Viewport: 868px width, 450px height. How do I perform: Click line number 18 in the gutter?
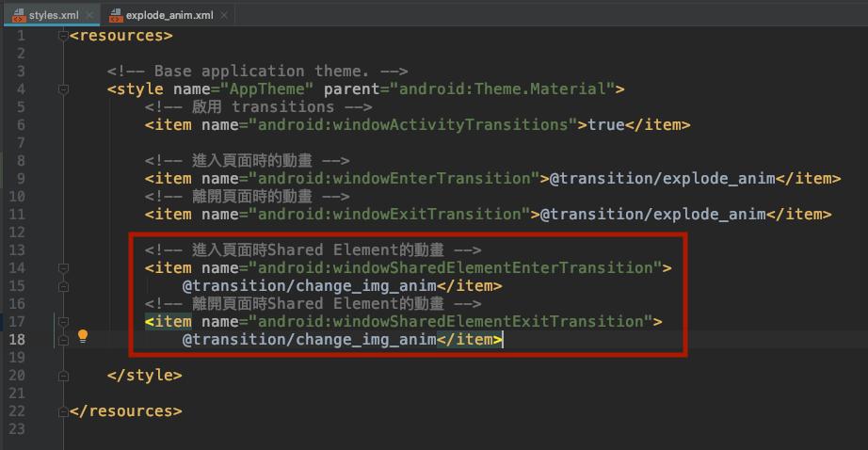pos(17,340)
